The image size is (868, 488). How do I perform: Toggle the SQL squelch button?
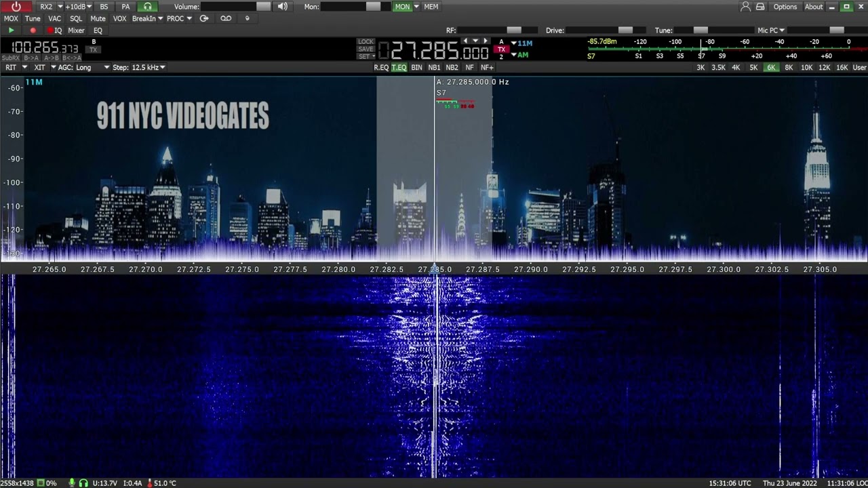click(76, 18)
